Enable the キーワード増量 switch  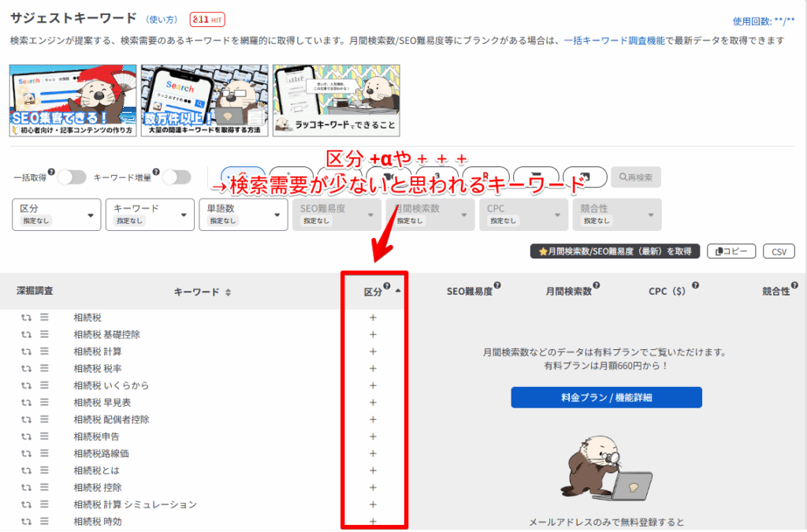(177, 177)
